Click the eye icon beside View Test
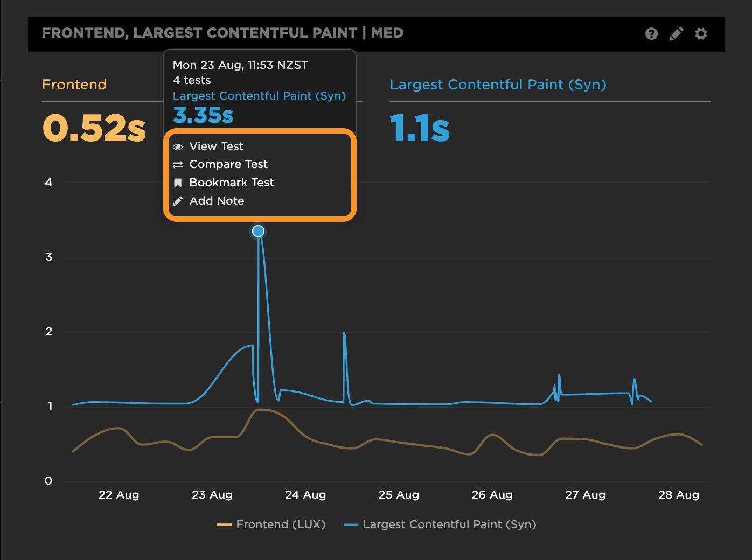Image resolution: width=752 pixels, height=560 pixels. (x=178, y=146)
